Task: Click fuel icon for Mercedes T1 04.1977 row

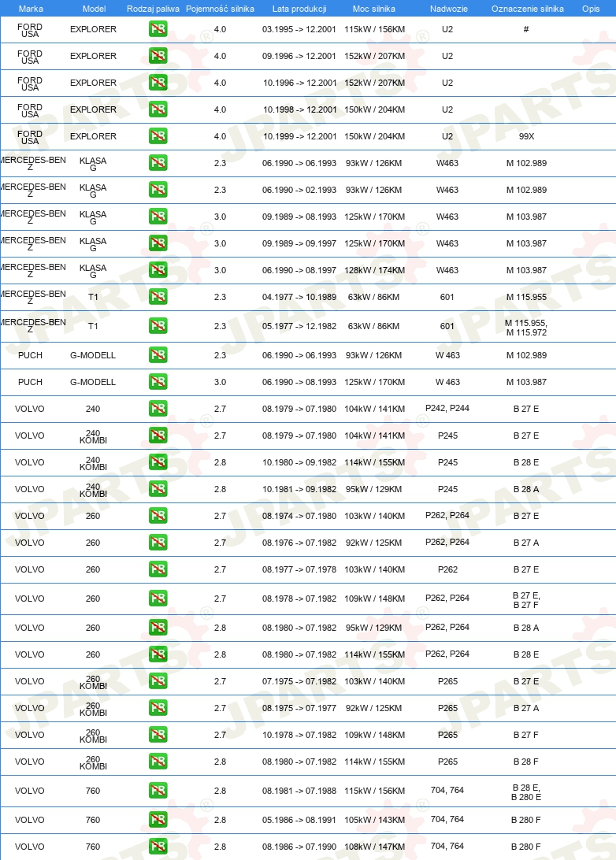Action: point(158,297)
